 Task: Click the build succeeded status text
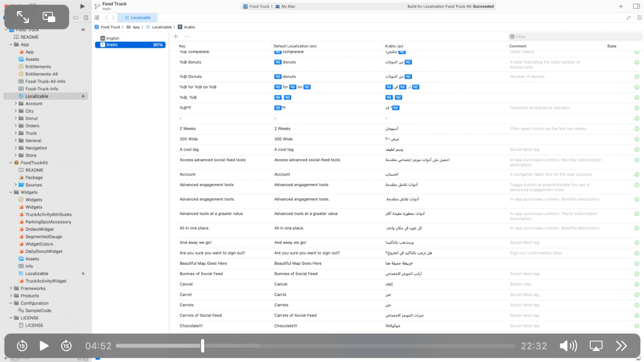(x=451, y=6)
